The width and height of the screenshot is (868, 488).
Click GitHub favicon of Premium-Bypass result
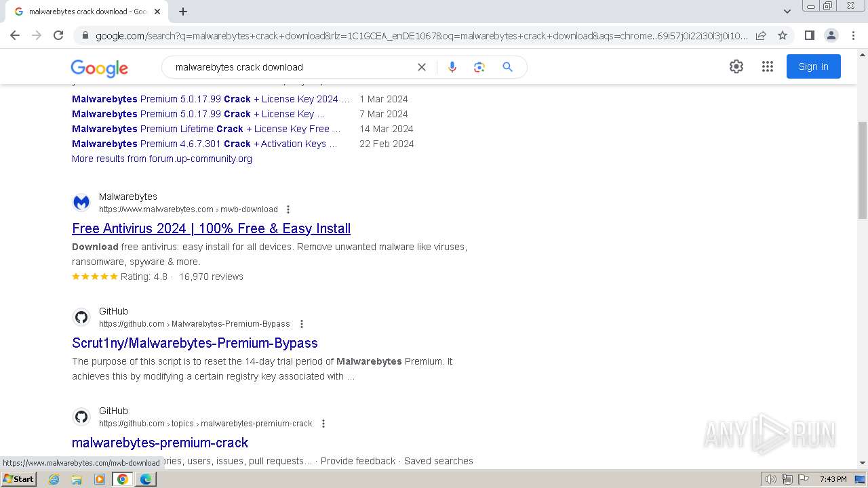click(81, 317)
